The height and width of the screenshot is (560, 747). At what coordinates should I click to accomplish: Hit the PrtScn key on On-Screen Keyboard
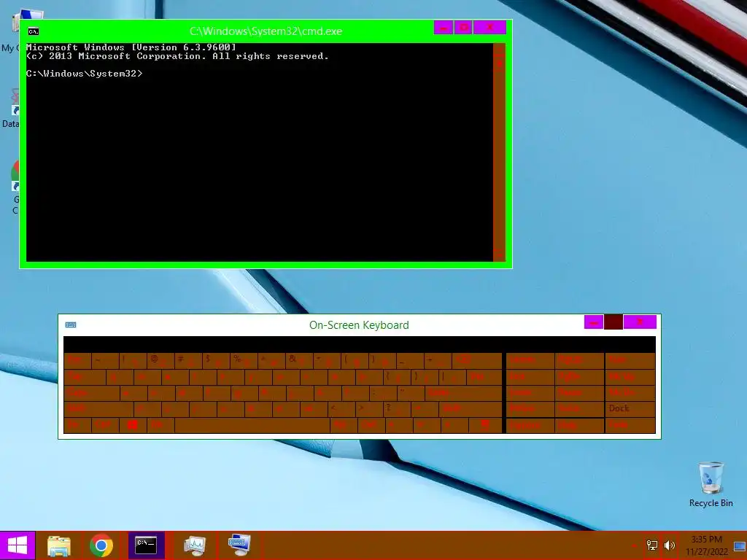(x=530, y=410)
